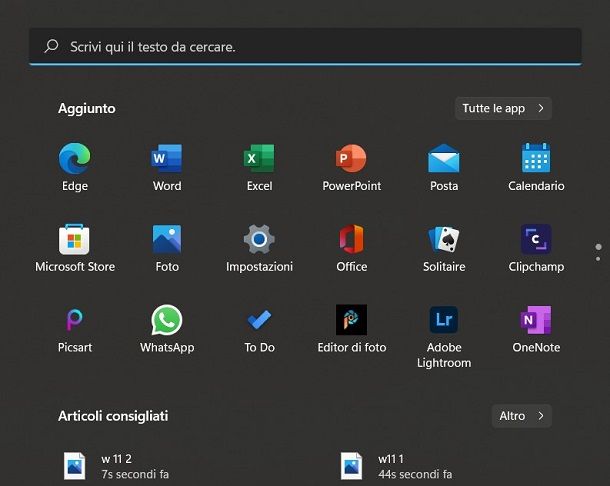610x486 pixels.
Task: Open the recent file w 11 2
Action: [117, 466]
